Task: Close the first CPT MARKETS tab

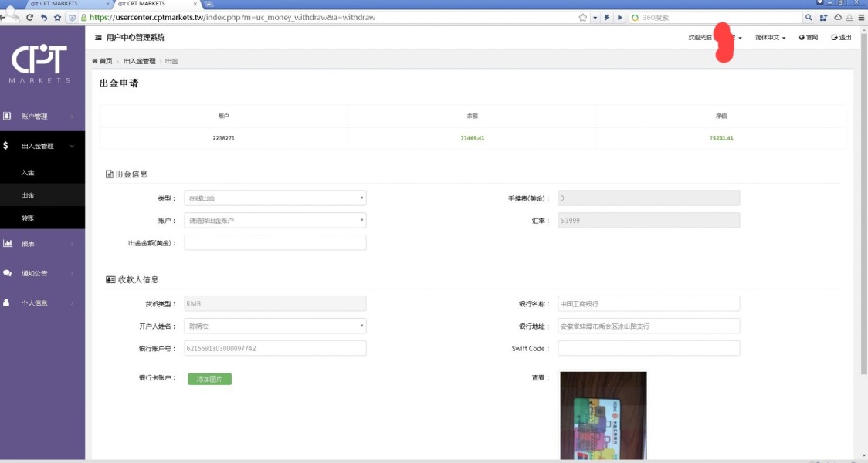Action: (x=107, y=4)
